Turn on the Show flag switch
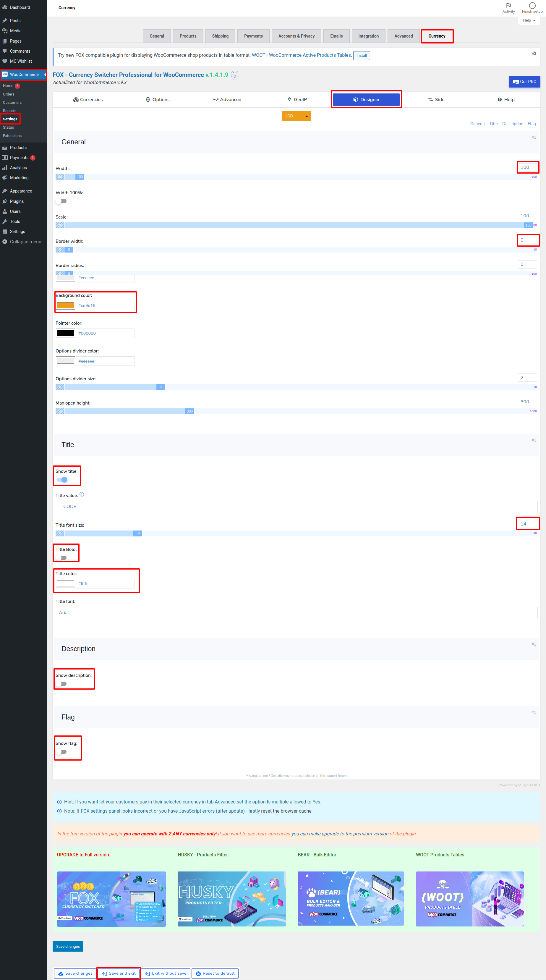The height and width of the screenshot is (980, 546). 61,752
